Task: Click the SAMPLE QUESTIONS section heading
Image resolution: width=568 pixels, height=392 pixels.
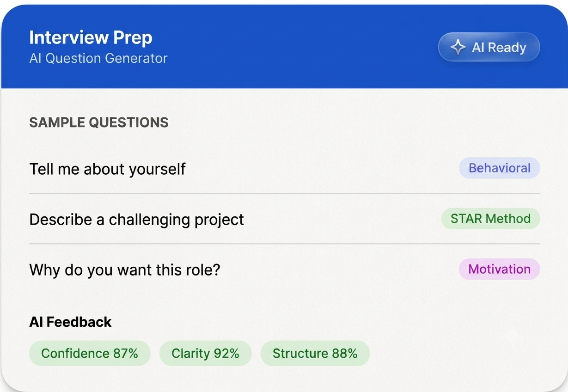Action: [x=99, y=122]
